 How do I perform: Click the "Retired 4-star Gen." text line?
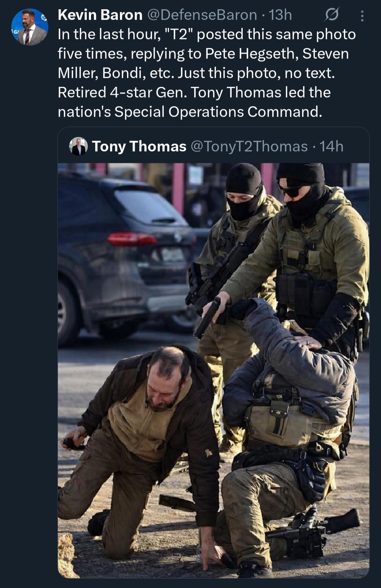(x=122, y=92)
